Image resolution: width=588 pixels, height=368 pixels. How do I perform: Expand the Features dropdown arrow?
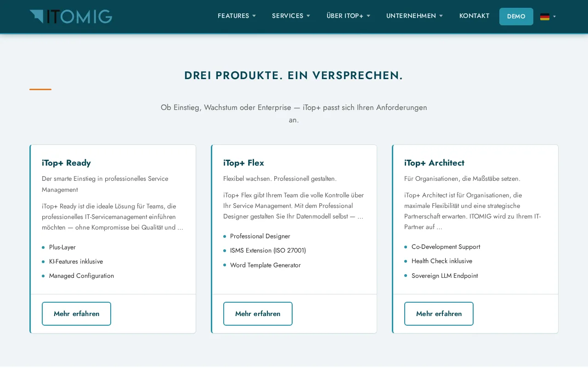tap(254, 16)
